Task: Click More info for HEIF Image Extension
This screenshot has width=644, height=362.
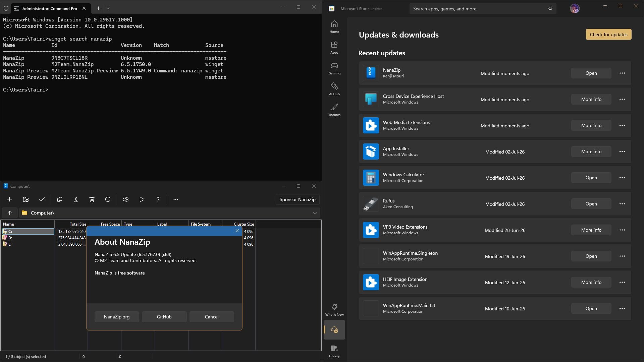Action: tap(591, 282)
